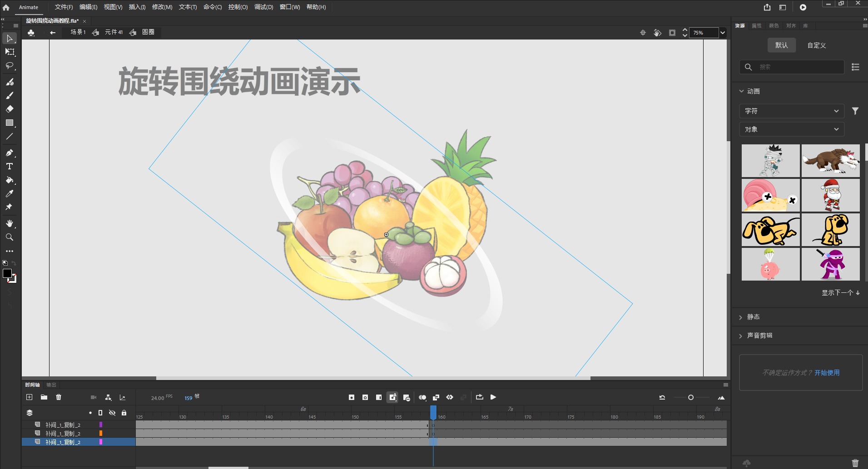Click 显示下一个 to load more assets
Image resolution: width=868 pixels, height=469 pixels.
tap(840, 293)
